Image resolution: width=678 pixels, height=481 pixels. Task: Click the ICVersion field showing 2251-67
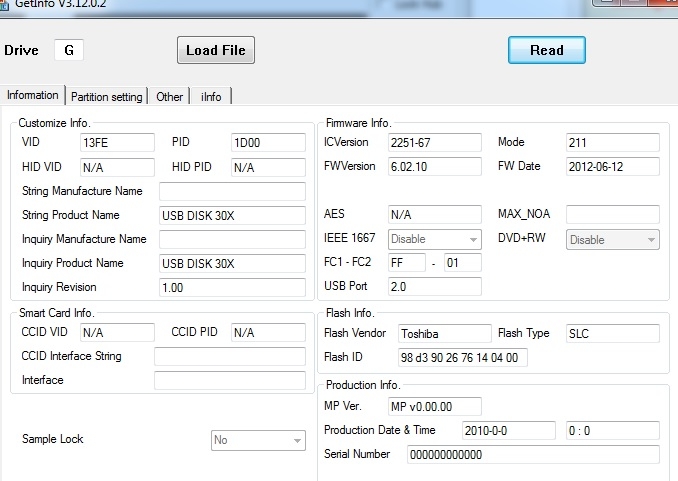435,142
